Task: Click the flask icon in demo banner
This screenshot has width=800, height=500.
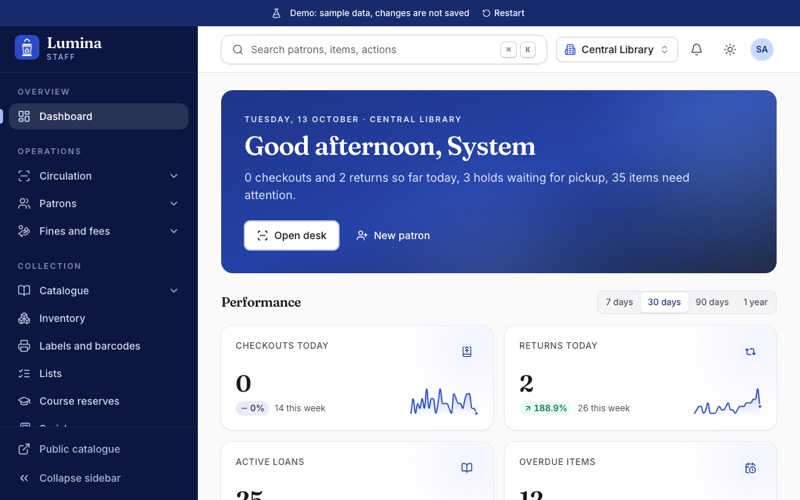Action: (x=276, y=13)
